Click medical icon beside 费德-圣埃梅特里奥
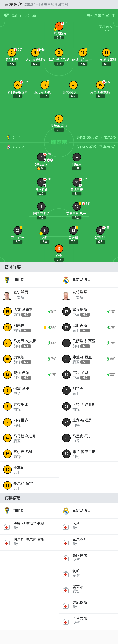Viewport: 118px width, 644px height. [7, 527]
